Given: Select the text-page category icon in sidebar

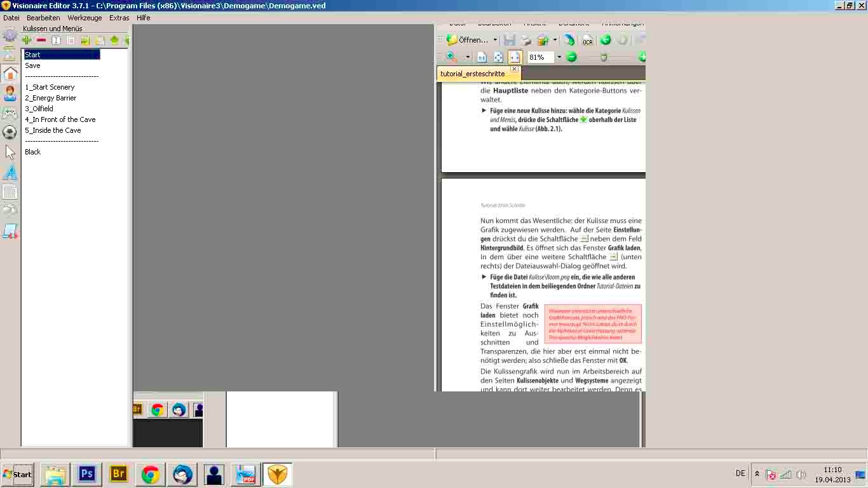Looking at the screenshot, I should pos(10,191).
